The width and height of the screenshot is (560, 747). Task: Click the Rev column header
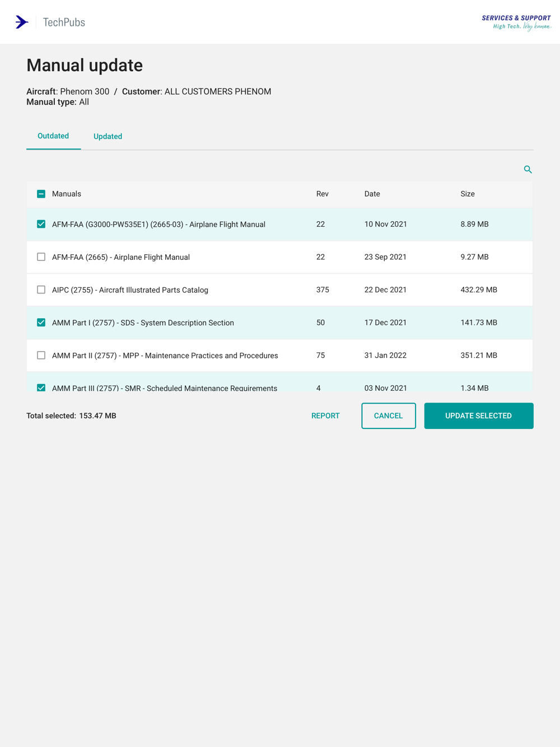[323, 194]
